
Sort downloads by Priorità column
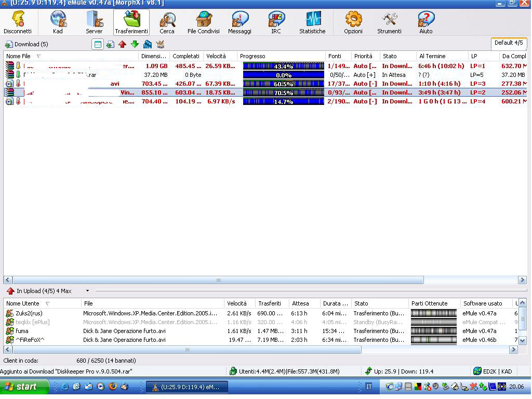pos(365,56)
